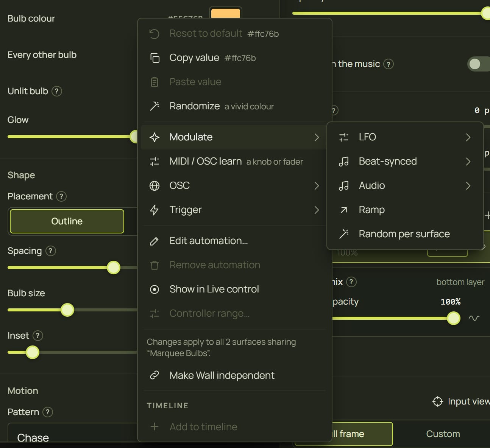Click the copy icon beside Copy value
Screen dimensions: 490x448
(x=154, y=58)
